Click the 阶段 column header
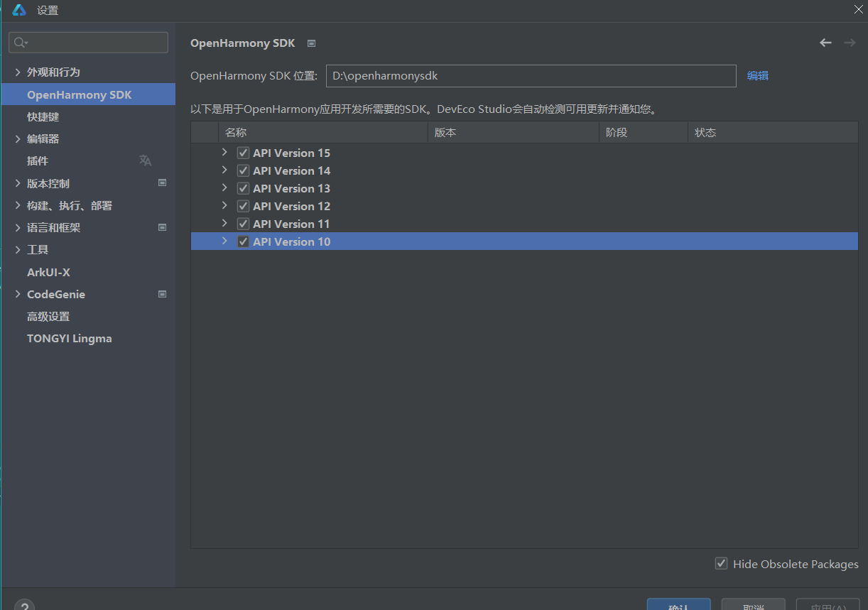Screen dimensions: 868x610 click(x=644, y=132)
